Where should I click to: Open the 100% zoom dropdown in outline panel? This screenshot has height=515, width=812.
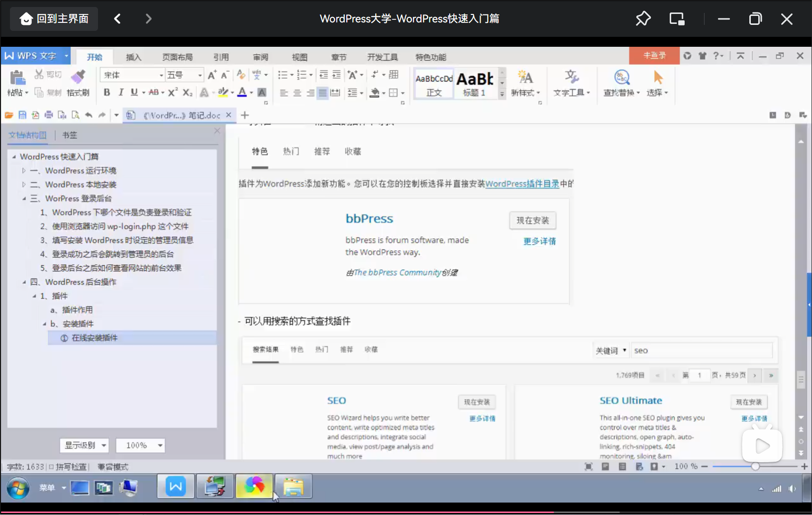(x=140, y=445)
